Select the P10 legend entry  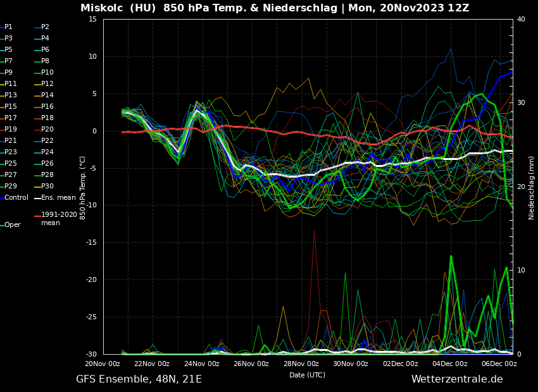pyautogui.click(x=47, y=73)
